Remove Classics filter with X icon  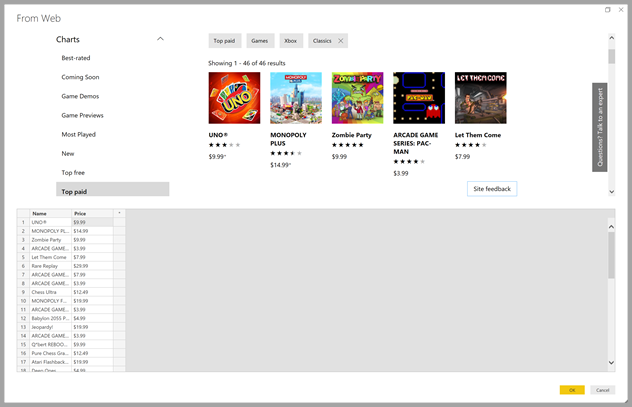pos(341,41)
